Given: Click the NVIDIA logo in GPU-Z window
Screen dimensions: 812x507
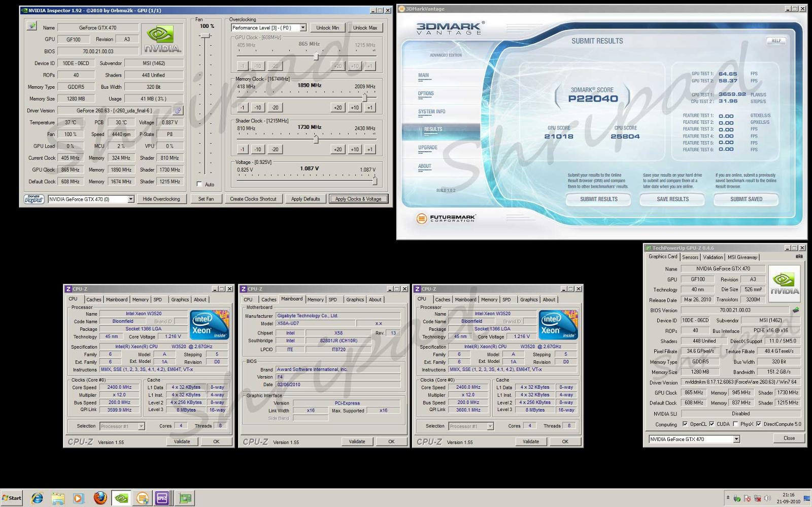Looking at the screenshot, I should pyautogui.click(x=785, y=283).
